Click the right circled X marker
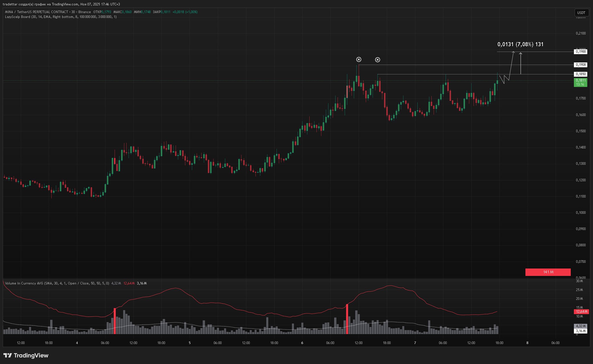 [377, 60]
